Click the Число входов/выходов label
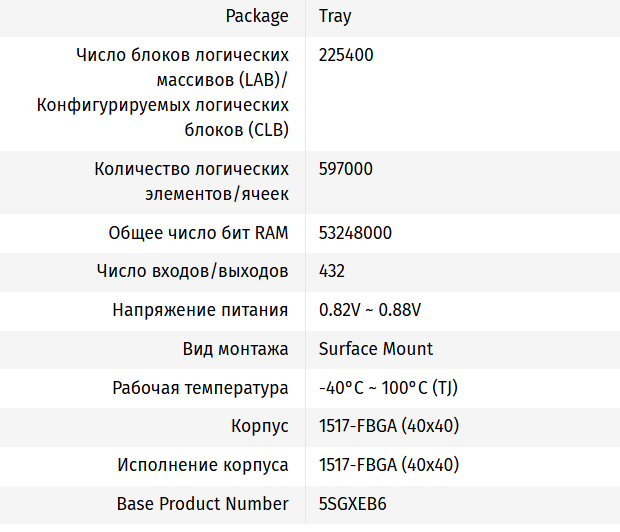The image size is (620, 532). [193, 271]
